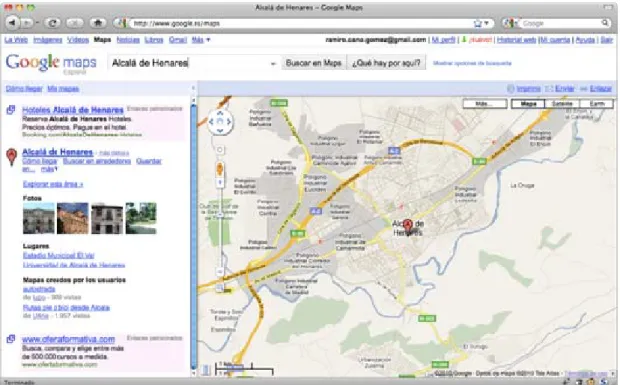Open the search box suggestions dropdown arrow
Screen dimensions: 620x385
pos(273,64)
